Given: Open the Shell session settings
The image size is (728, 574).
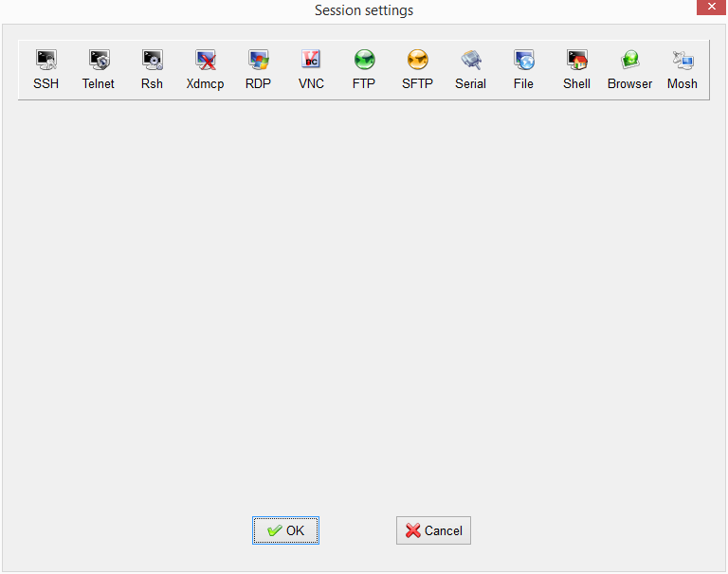Looking at the screenshot, I should (576, 69).
